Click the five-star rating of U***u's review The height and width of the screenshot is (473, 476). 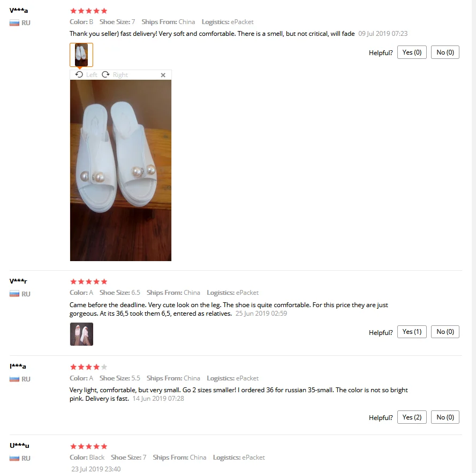89,446
